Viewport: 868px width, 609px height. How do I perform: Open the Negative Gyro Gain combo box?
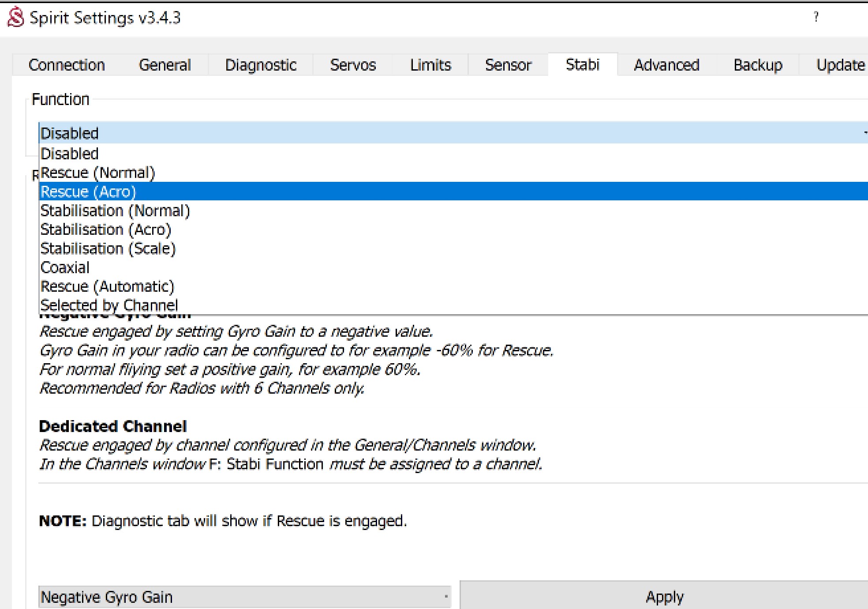pos(245,597)
